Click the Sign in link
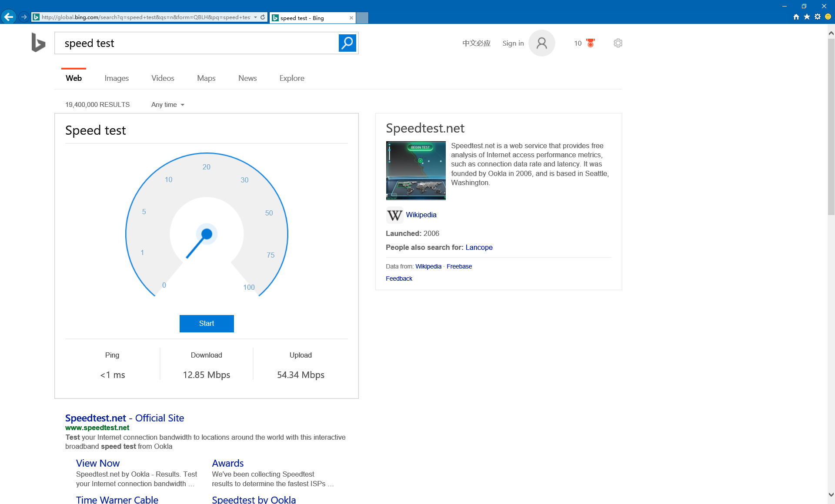This screenshot has width=835, height=504. coord(513,43)
